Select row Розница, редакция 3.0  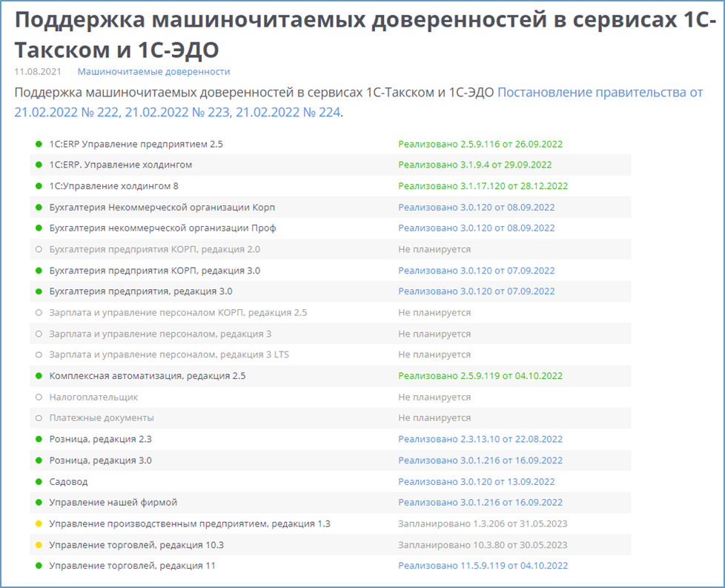coord(331,460)
